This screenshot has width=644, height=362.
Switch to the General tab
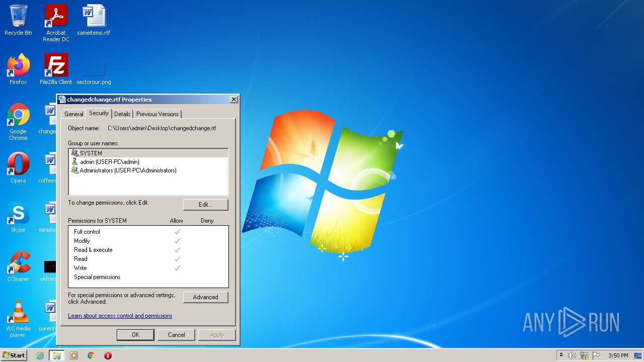tap(73, 114)
